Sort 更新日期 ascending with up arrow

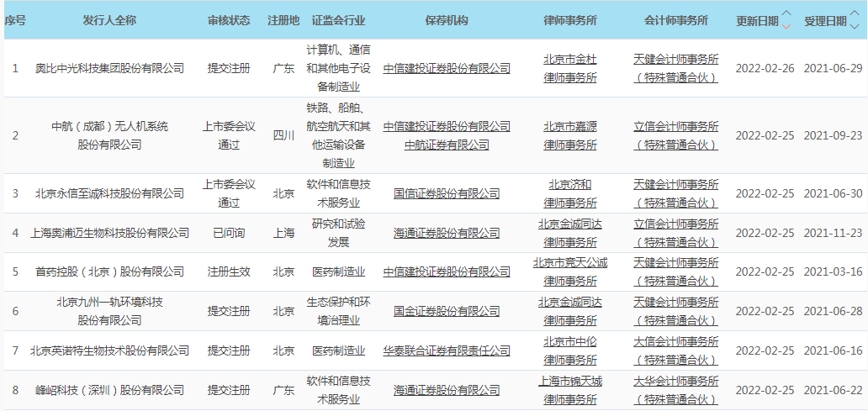point(786,14)
